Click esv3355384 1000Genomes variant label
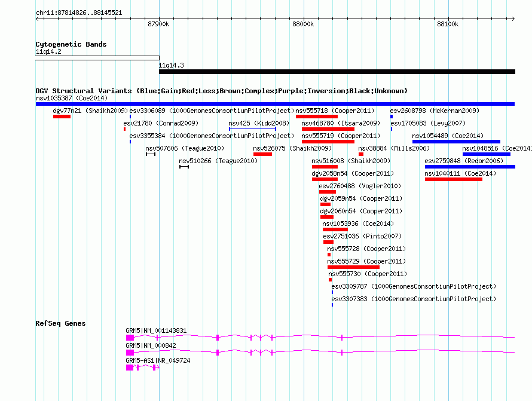The height and width of the screenshot is (401, 532). tap(212, 136)
